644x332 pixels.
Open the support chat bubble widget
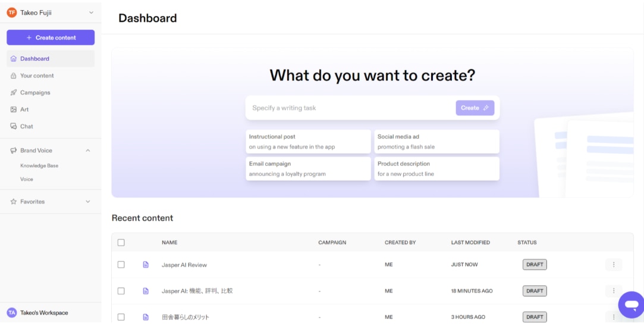tap(632, 305)
